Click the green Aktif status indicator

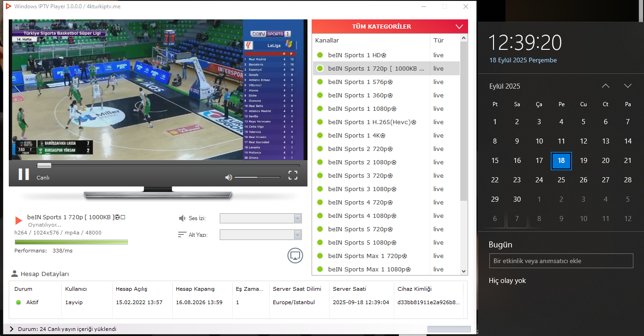coord(18,302)
